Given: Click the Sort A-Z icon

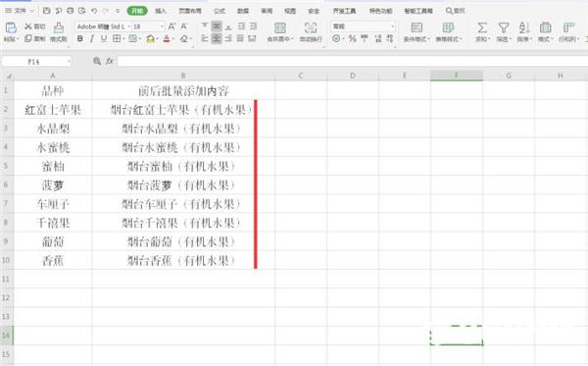Looking at the screenshot, I should pos(524,27).
